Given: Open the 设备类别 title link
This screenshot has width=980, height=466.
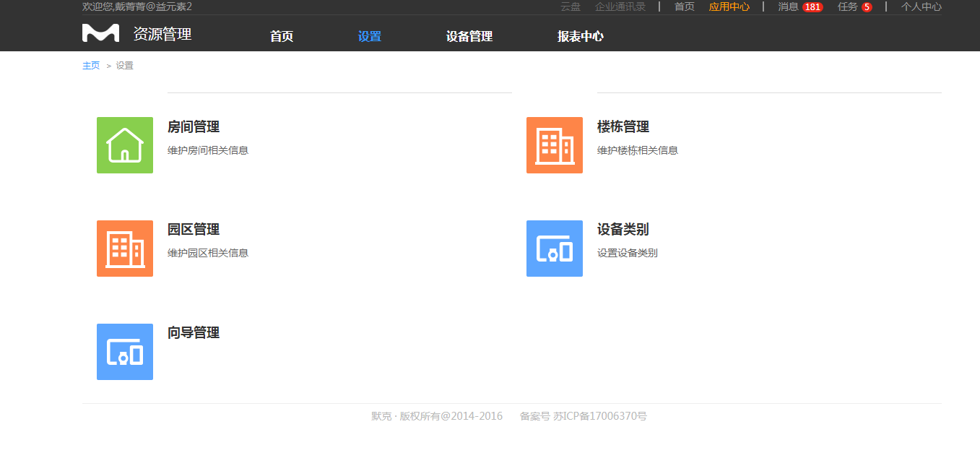Looking at the screenshot, I should point(623,230).
